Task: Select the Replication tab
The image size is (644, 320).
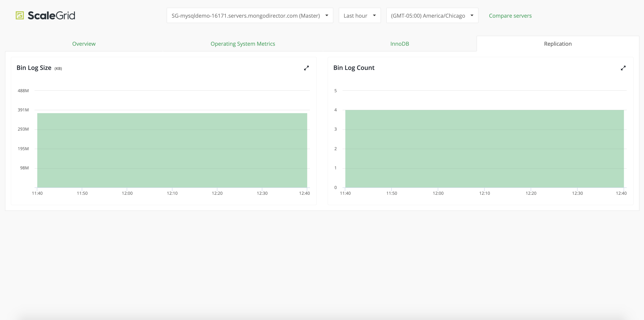Action: click(x=558, y=44)
